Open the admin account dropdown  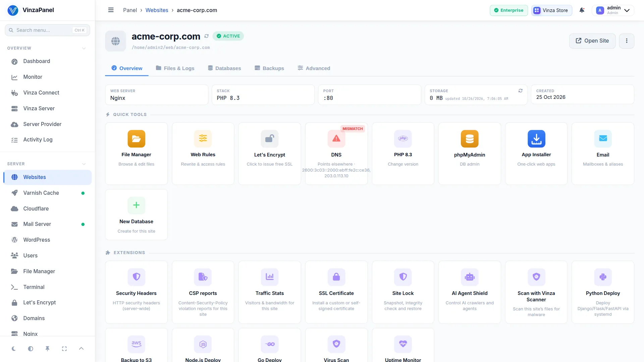click(x=613, y=10)
